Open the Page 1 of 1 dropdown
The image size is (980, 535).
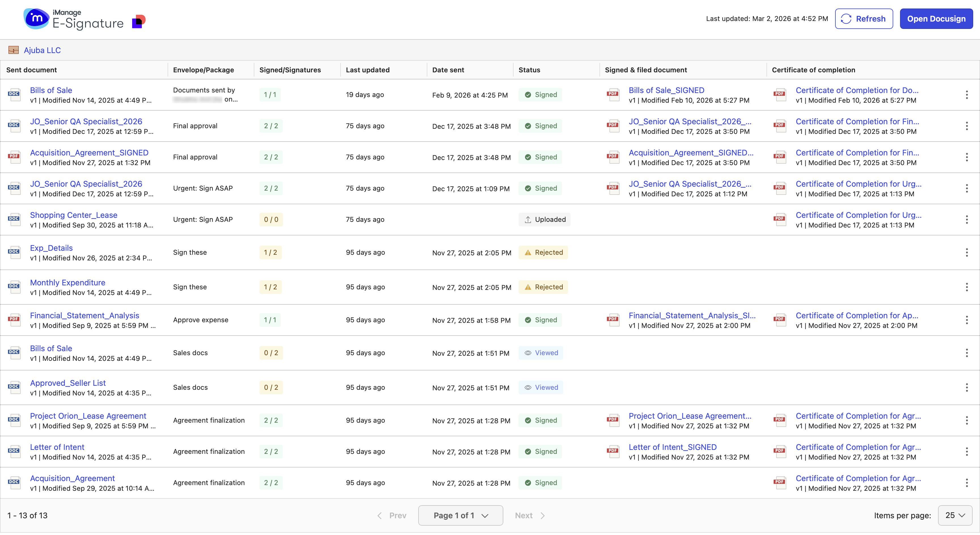pos(460,515)
